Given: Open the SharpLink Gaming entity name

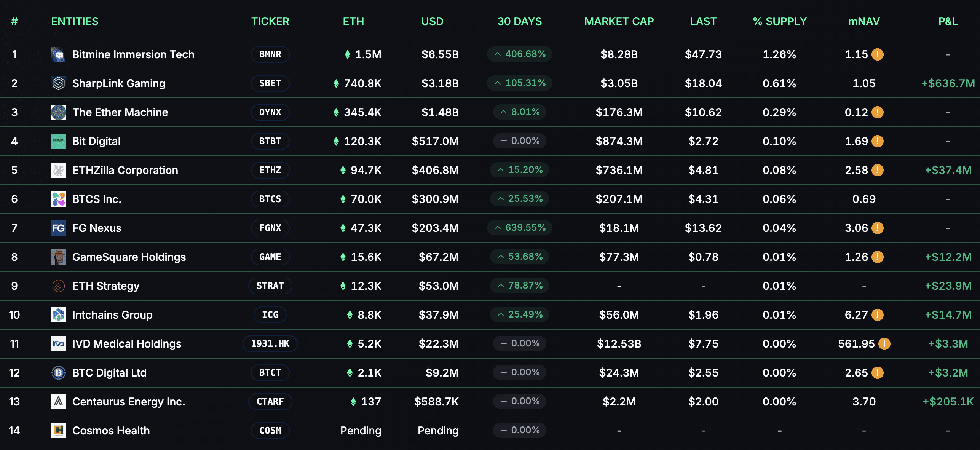Looking at the screenshot, I should pos(119,83).
